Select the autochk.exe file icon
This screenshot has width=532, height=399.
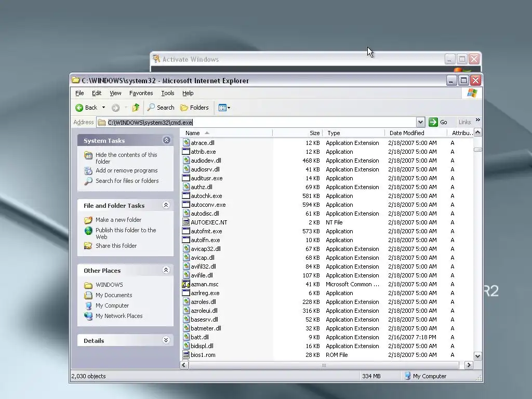pyautogui.click(x=186, y=196)
